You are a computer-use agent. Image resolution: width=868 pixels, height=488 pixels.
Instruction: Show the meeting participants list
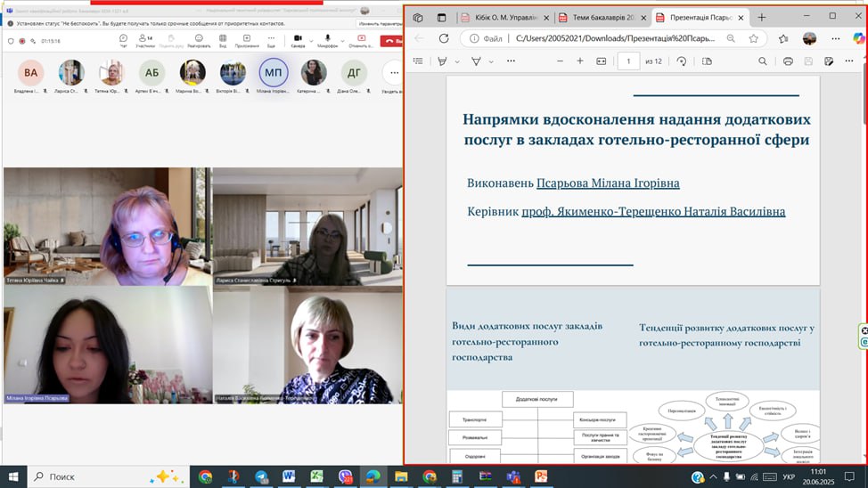point(147,39)
